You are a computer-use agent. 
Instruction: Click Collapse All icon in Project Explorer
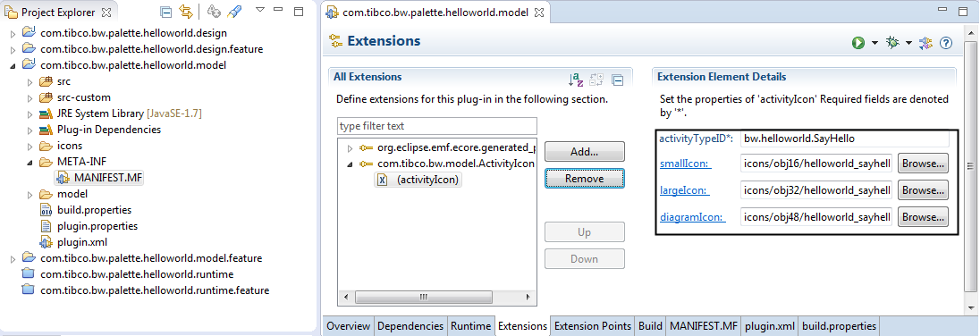coord(165,12)
